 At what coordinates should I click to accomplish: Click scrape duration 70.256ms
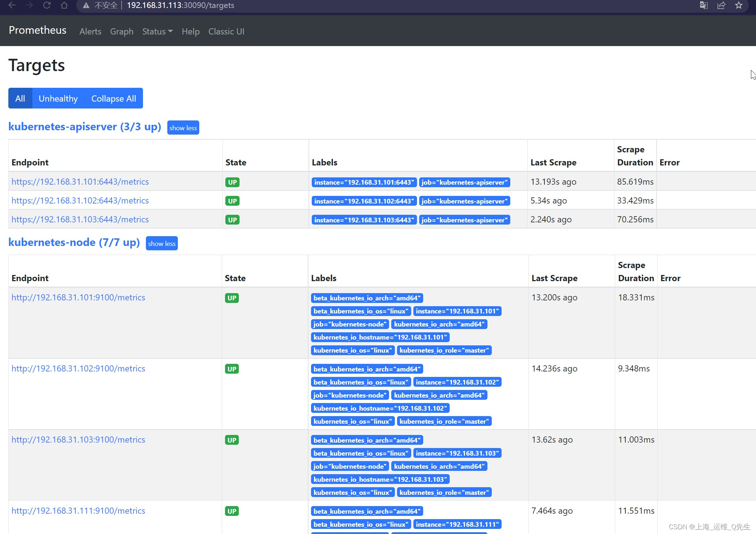tap(636, 219)
